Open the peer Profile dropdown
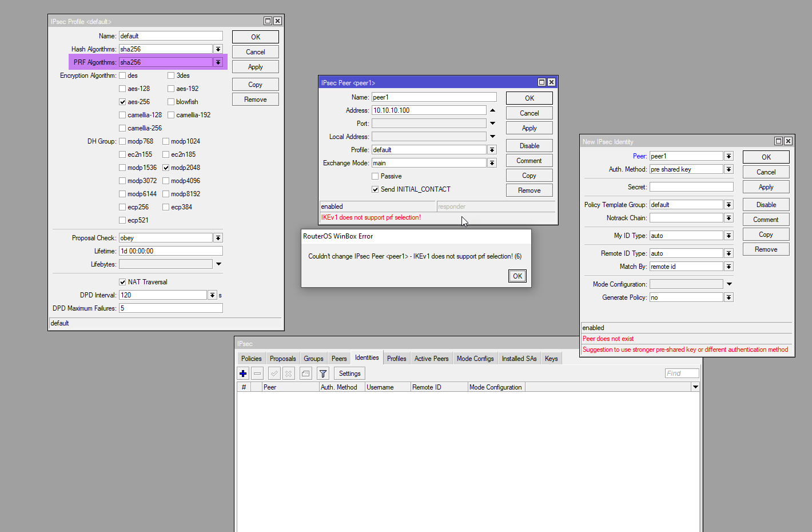The height and width of the screenshot is (532, 812). coord(492,150)
